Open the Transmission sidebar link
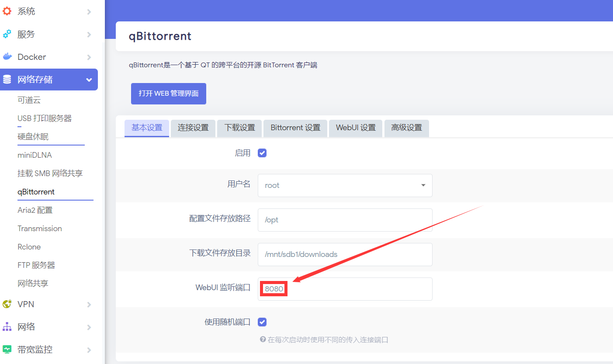 click(x=40, y=229)
